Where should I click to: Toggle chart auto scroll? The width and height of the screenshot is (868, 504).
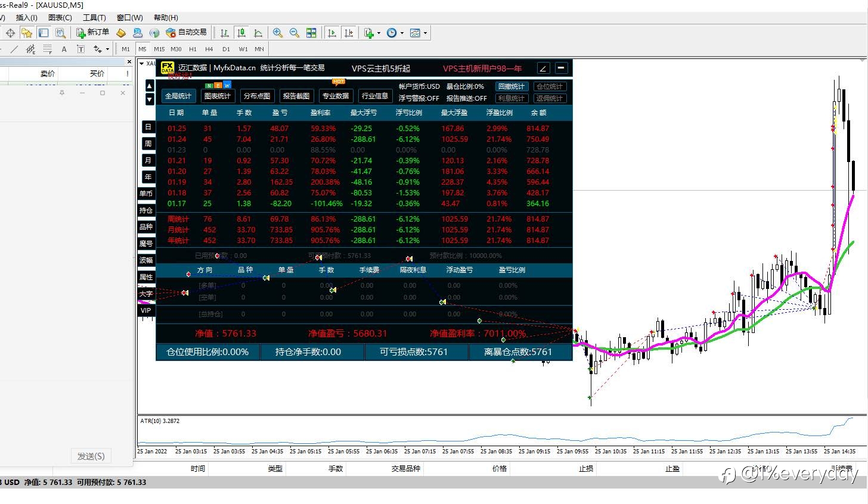click(x=332, y=33)
